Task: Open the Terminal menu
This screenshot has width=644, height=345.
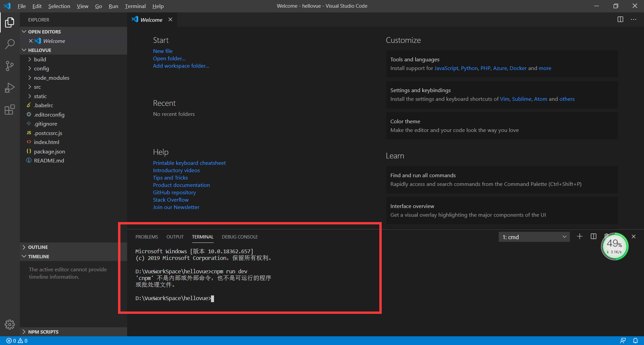Action: 135,6
